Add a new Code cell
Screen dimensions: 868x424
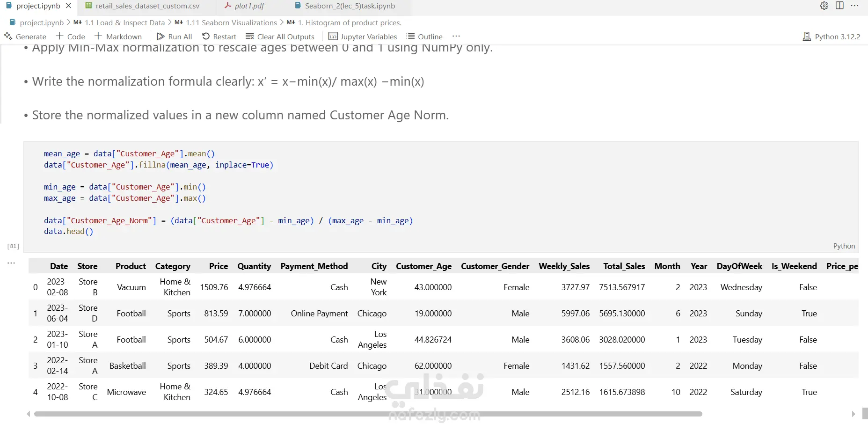pos(70,37)
